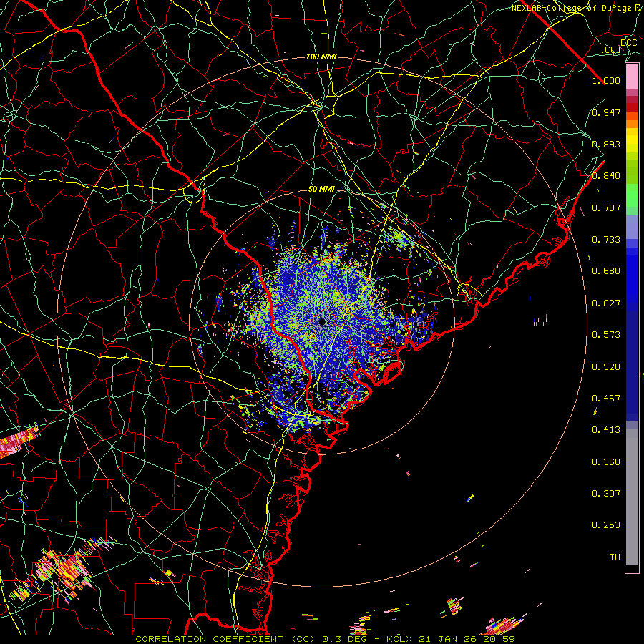Viewport: 644px width, 644px height.
Task: Pick the dark red color bar segment
Action: [632, 107]
